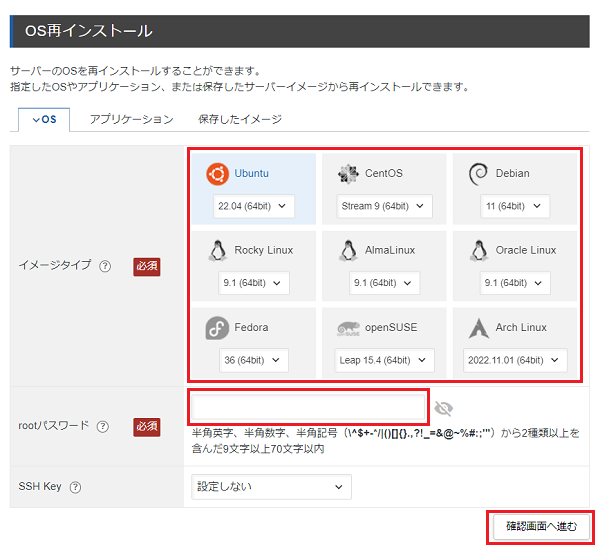Open help icon beside rootパスワード

point(103,426)
